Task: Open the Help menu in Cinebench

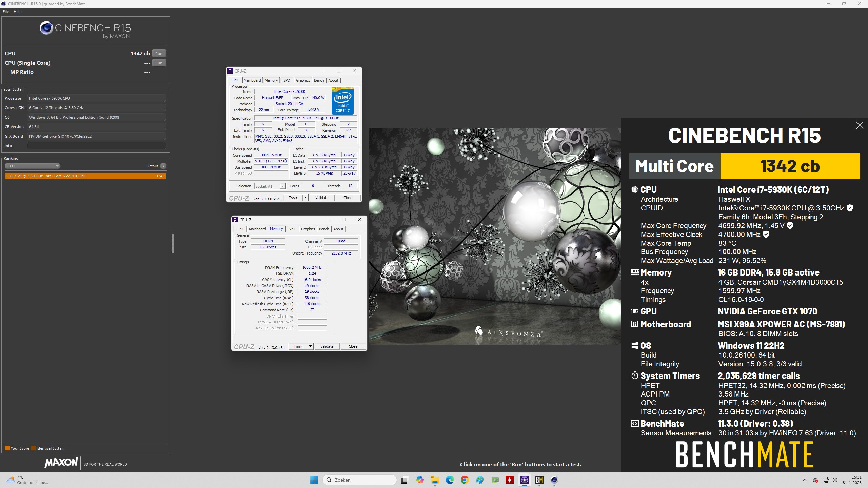Action: (18, 12)
